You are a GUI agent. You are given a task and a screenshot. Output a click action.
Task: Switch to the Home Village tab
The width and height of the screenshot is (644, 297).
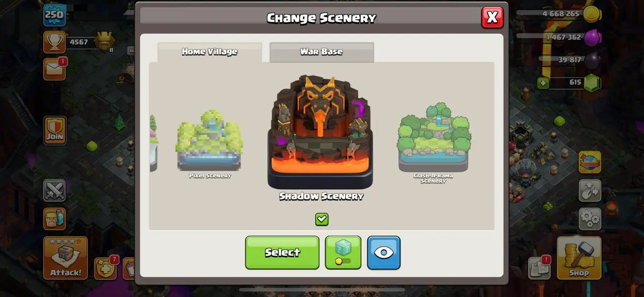tap(210, 52)
